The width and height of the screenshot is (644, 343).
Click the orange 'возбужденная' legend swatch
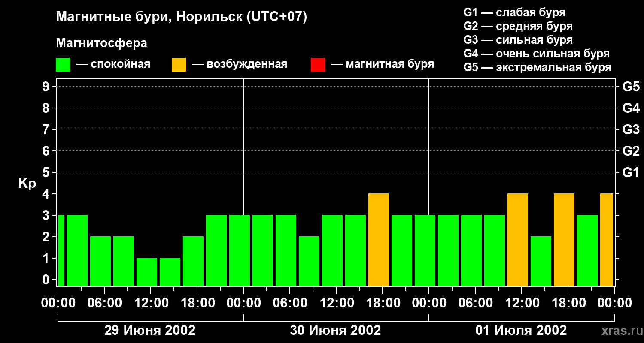tap(179, 65)
